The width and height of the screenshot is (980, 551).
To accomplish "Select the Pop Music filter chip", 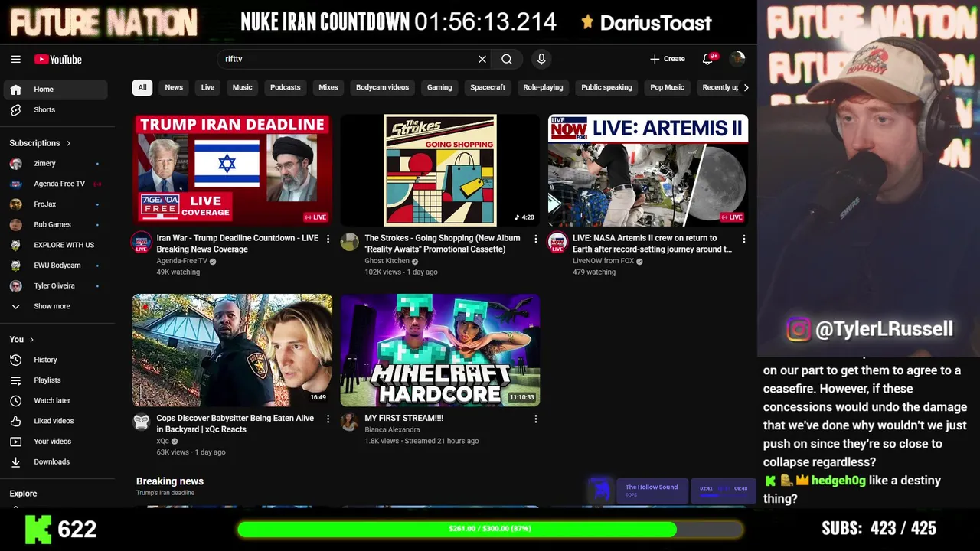I will click(x=667, y=87).
